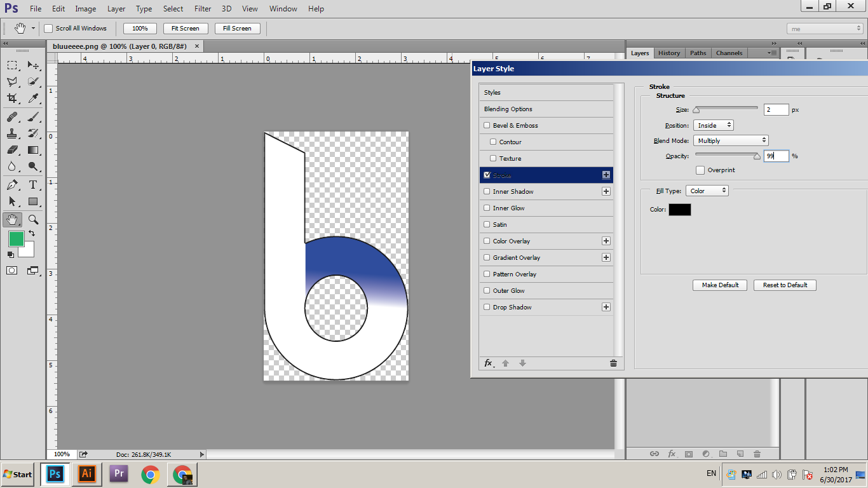This screenshot has width=868, height=488.
Task: Click Reset to Default button
Action: [785, 285]
